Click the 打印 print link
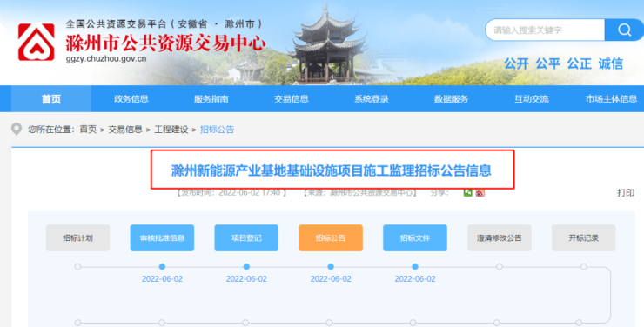The width and height of the screenshot is (644, 327). click(x=626, y=193)
